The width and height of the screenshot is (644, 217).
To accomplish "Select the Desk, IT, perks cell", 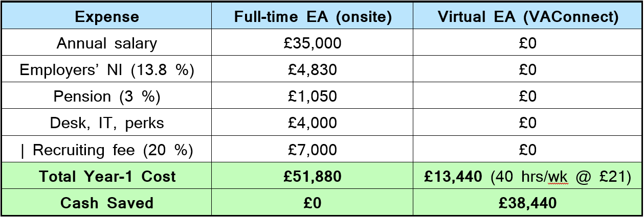I will click(106, 123).
